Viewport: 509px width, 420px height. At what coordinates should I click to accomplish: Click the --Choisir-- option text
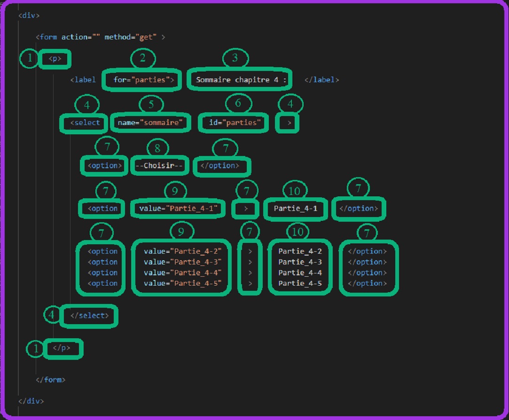[159, 166]
